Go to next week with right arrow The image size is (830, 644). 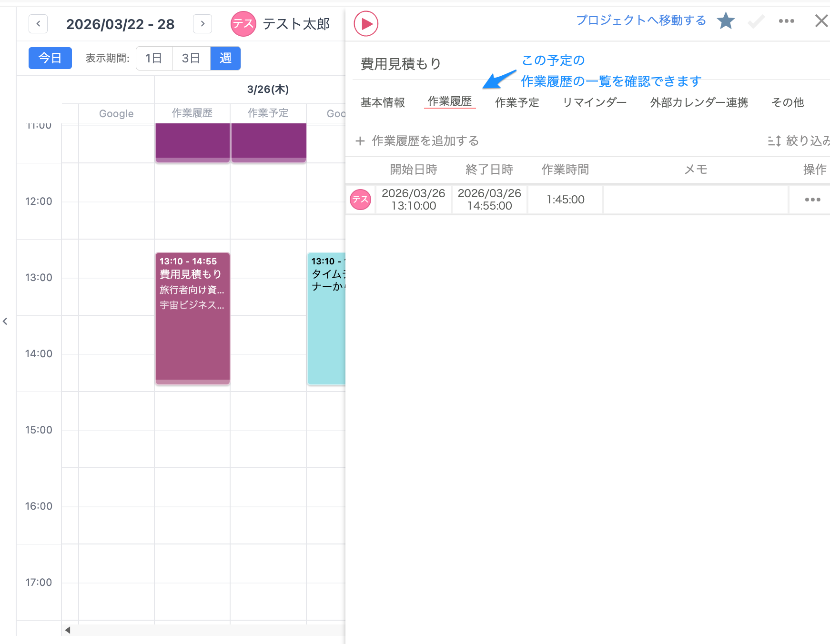click(202, 24)
